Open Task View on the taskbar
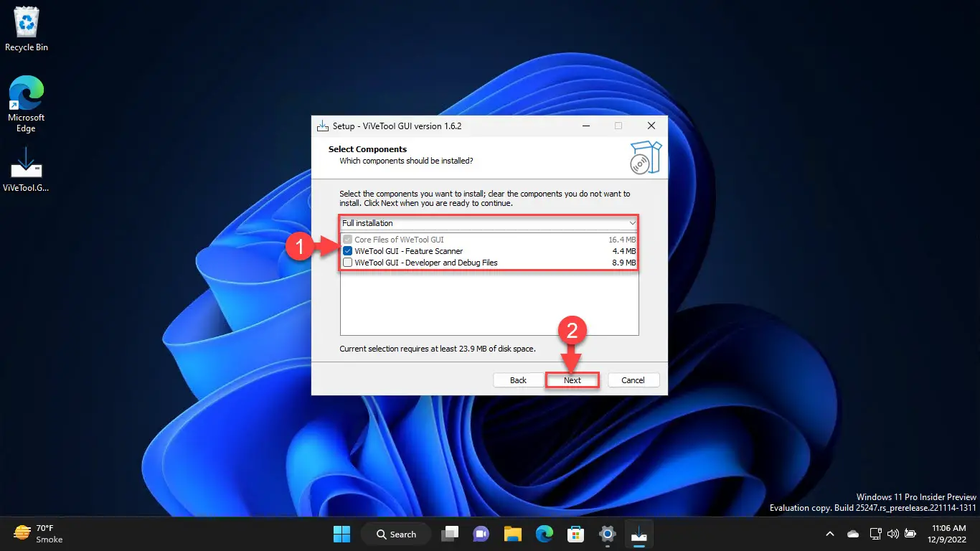Viewport: 980px width, 551px height. click(x=450, y=534)
